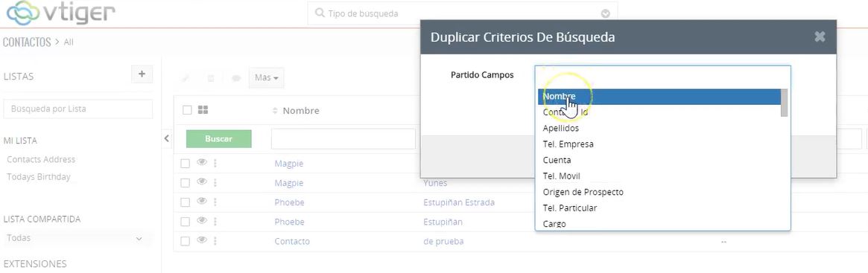
Task: Check the first Magpie row checkbox
Action: pos(186,163)
